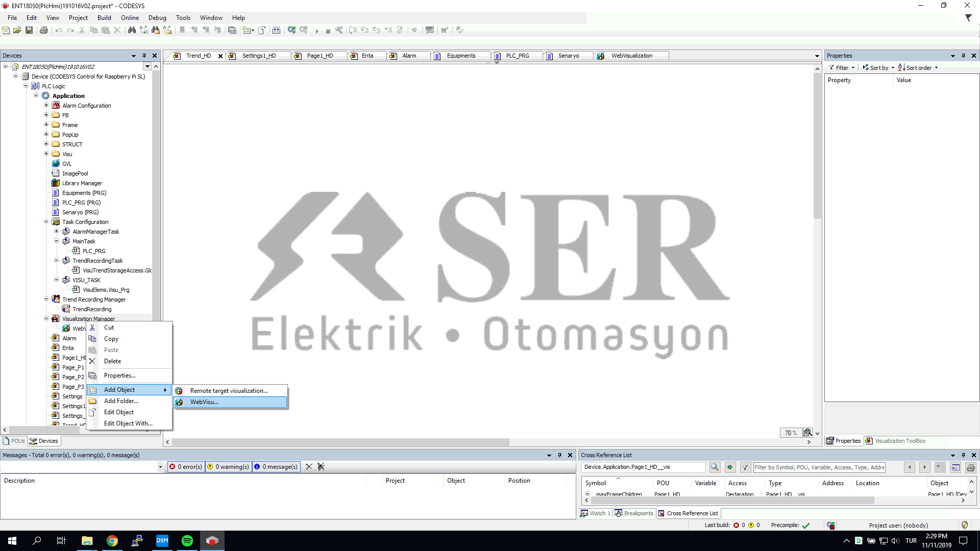Expand the Alarm Configuration tree node
980x551 pixels.
pyautogui.click(x=46, y=105)
